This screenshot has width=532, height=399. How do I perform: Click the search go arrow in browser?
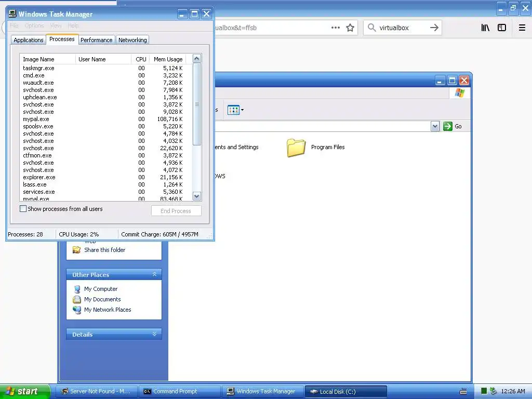pyautogui.click(x=434, y=28)
